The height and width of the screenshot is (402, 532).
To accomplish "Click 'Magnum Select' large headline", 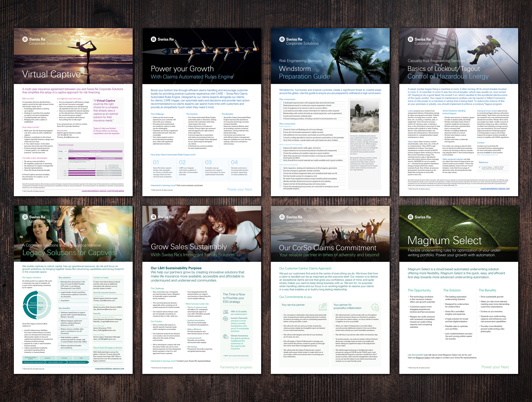I will coord(445,240).
